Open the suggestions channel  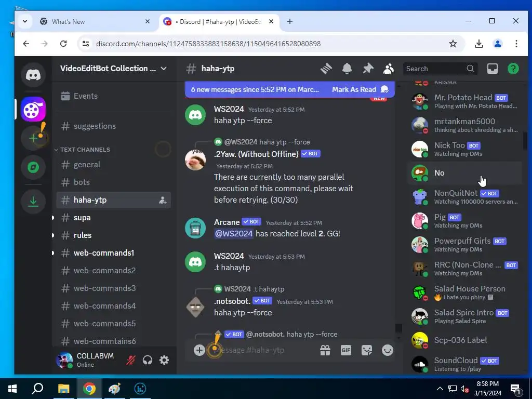114,126
